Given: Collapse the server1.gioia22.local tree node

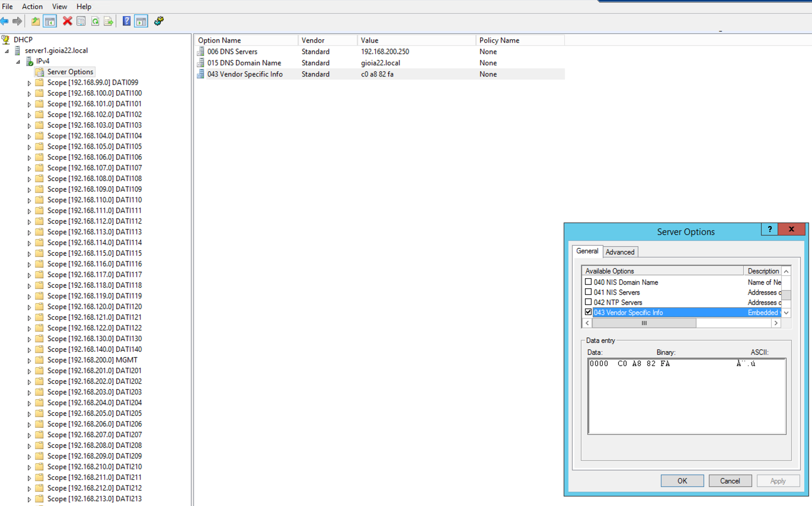Looking at the screenshot, I should (7, 52).
